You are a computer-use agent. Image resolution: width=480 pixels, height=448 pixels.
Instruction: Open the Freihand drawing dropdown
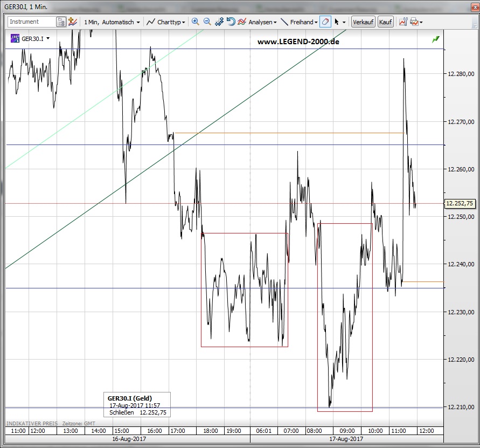click(300, 22)
